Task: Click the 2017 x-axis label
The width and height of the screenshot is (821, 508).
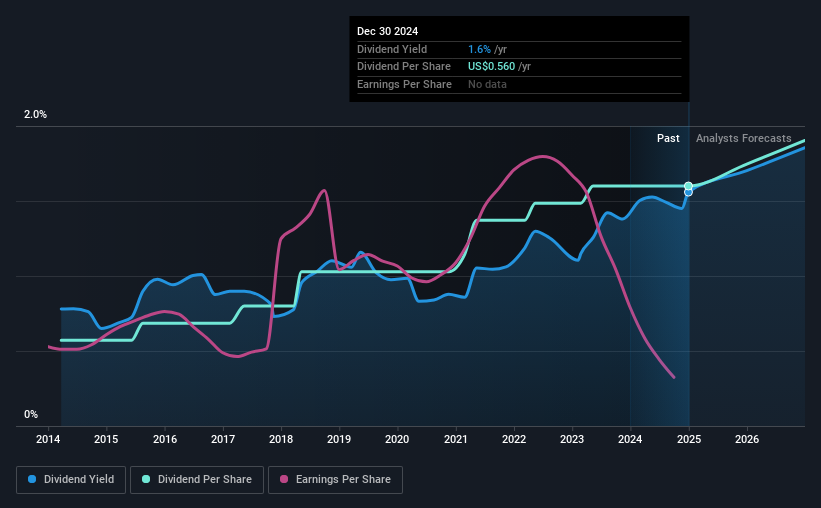Action: coord(223,439)
